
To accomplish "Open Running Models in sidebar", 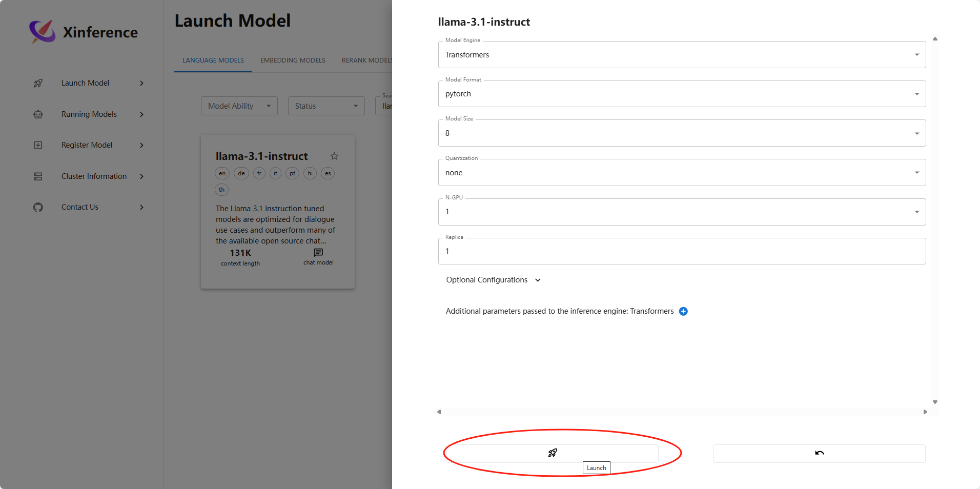I will pos(88,114).
